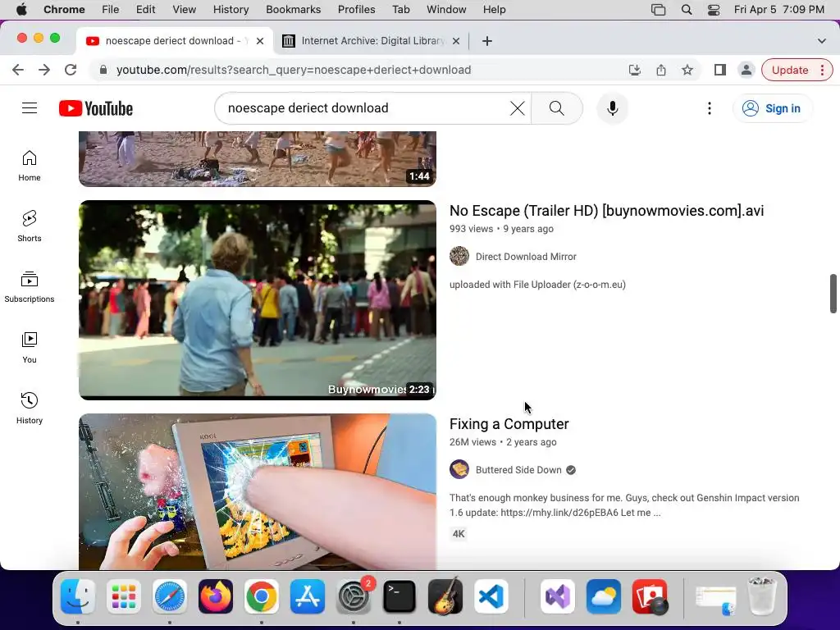
Task: Click the 4K badge
Action: coord(459,533)
